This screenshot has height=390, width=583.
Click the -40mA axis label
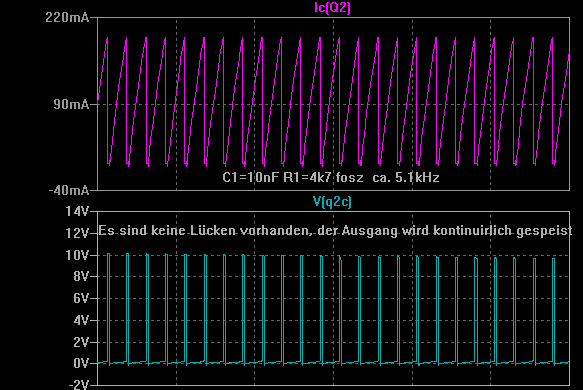tap(69, 191)
